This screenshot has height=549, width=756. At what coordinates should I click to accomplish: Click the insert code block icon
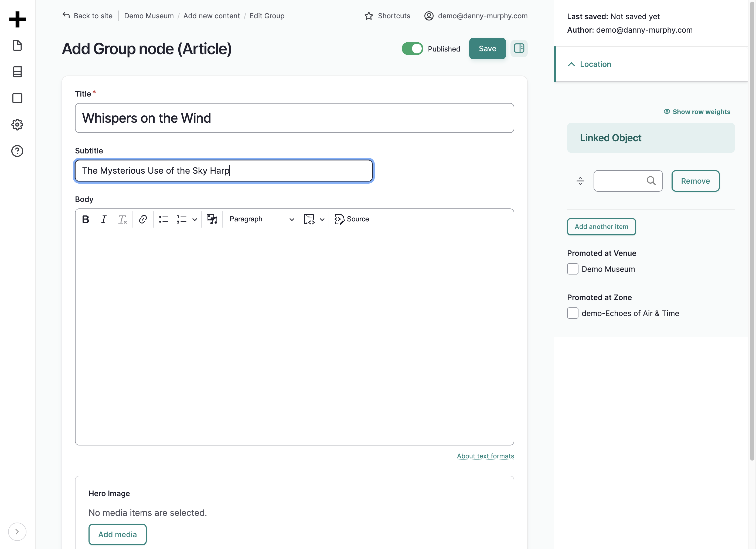click(309, 219)
